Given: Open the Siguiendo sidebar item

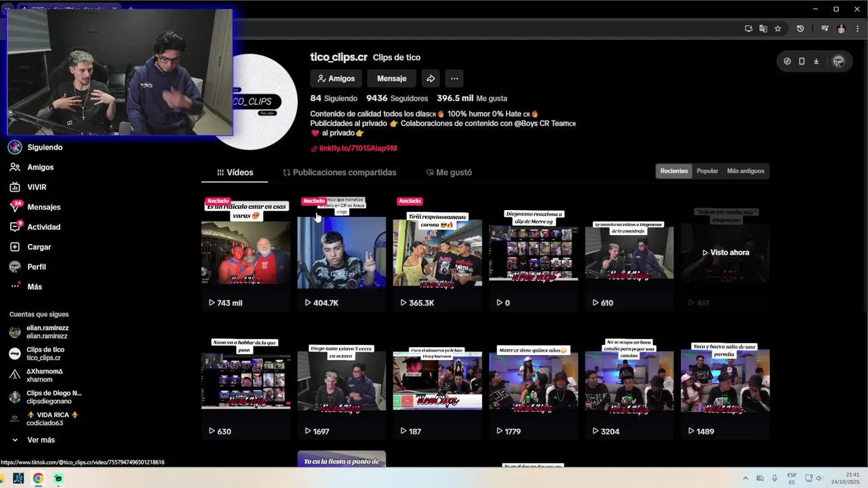Looking at the screenshot, I should 36,147.
